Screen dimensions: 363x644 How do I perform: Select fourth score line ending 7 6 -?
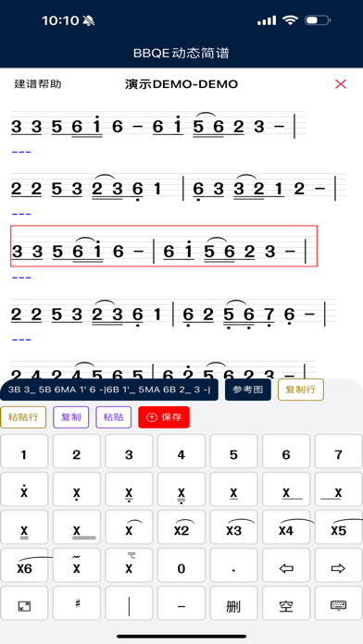coord(173,313)
